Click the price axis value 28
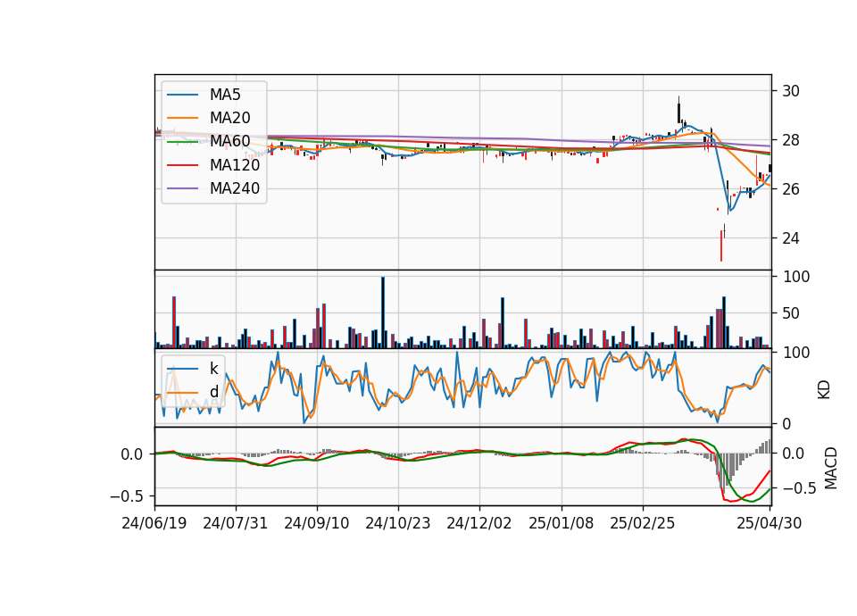This screenshot has height=616, width=857. 791,140
